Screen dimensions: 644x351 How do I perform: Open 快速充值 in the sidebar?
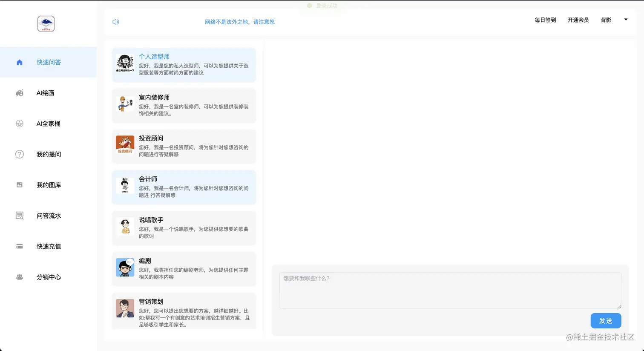coord(49,246)
